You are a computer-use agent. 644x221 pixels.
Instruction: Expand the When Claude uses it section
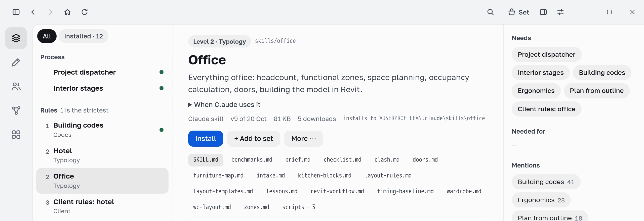pos(224,105)
